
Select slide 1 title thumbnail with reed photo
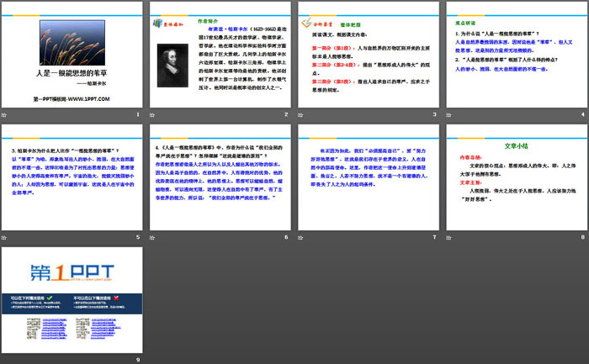[72, 53]
